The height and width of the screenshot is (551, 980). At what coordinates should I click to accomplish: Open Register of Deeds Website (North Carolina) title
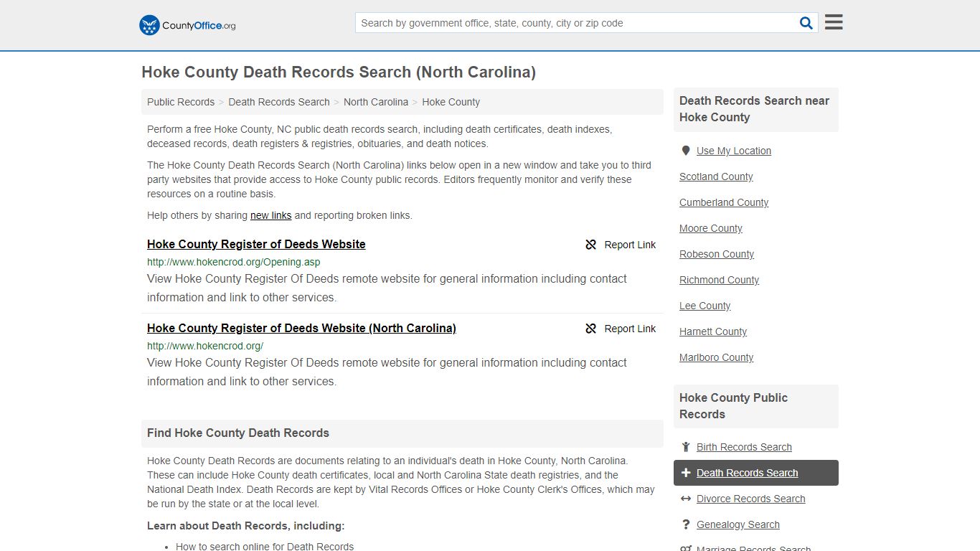coord(301,328)
